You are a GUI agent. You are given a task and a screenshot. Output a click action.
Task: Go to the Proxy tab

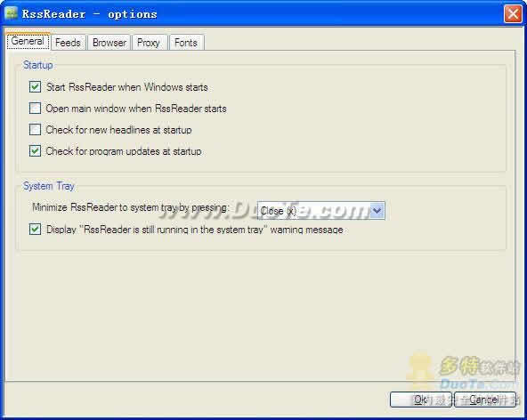point(149,43)
